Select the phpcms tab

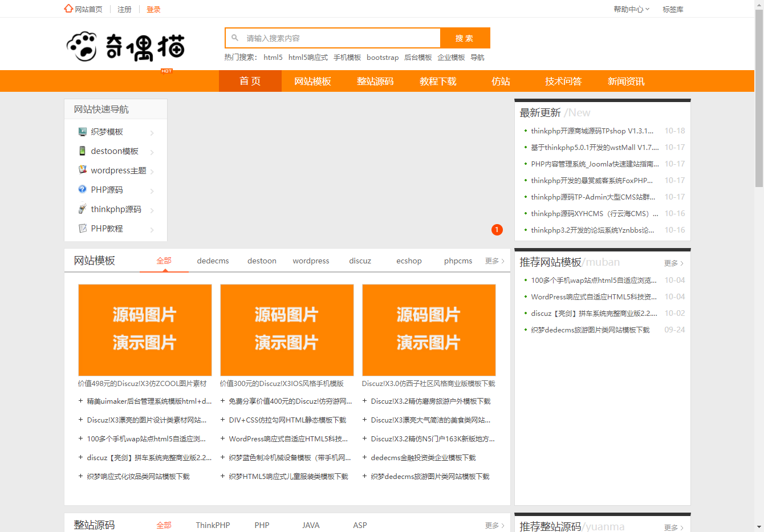(458, 261)
